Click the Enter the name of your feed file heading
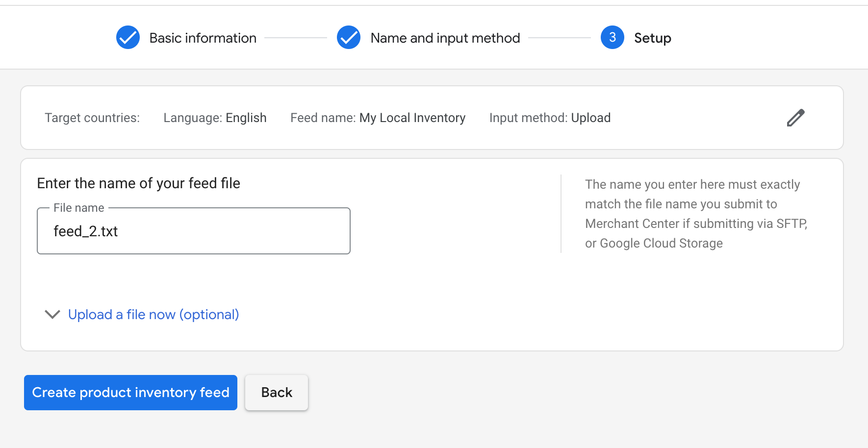This screenshot has width=868, height=448. click(x=139, y=183)
